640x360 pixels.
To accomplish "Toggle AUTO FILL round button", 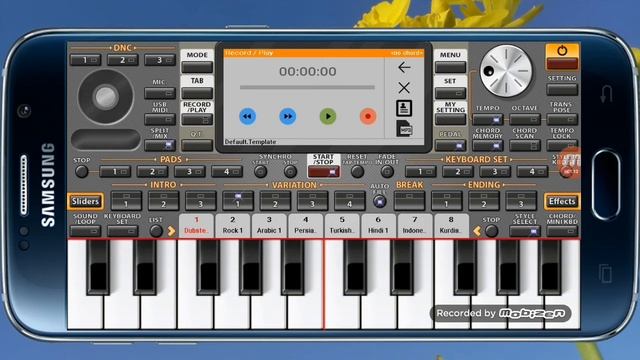I will coord(380,201).
